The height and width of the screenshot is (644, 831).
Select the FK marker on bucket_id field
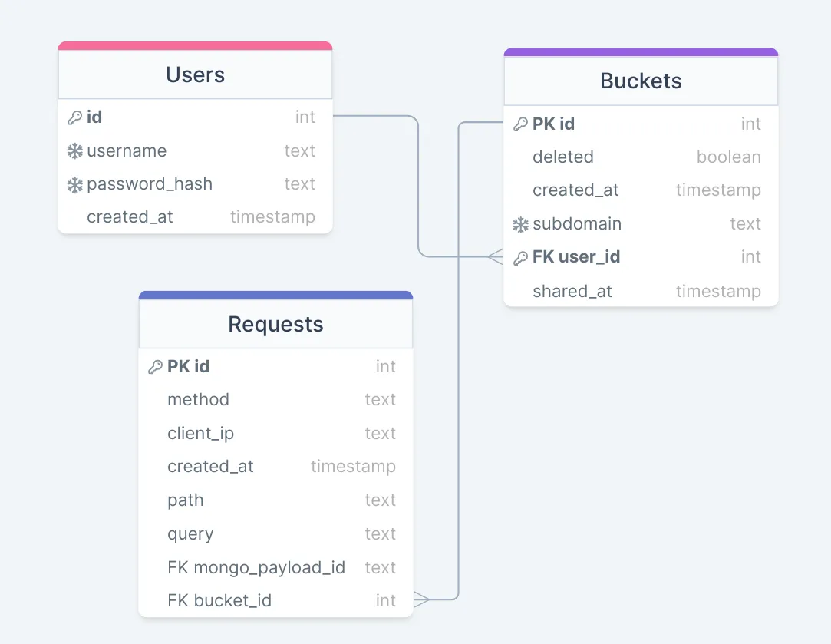(179, 599)
